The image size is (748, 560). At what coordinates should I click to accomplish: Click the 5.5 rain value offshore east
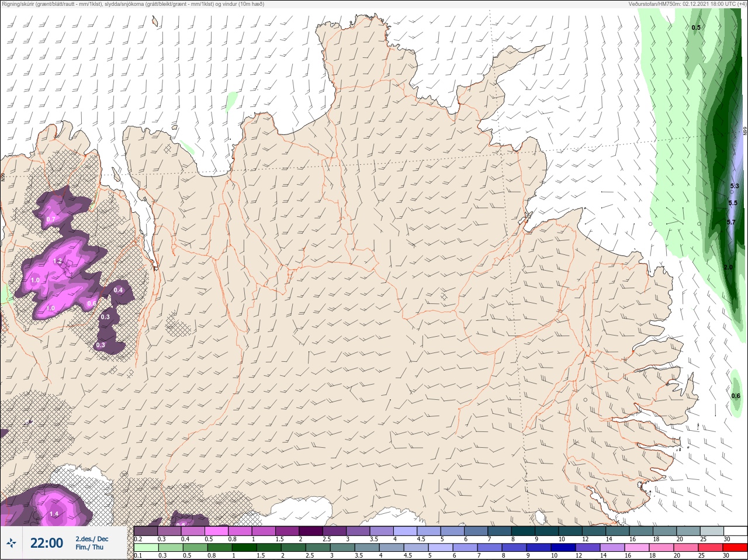(733, 203)
